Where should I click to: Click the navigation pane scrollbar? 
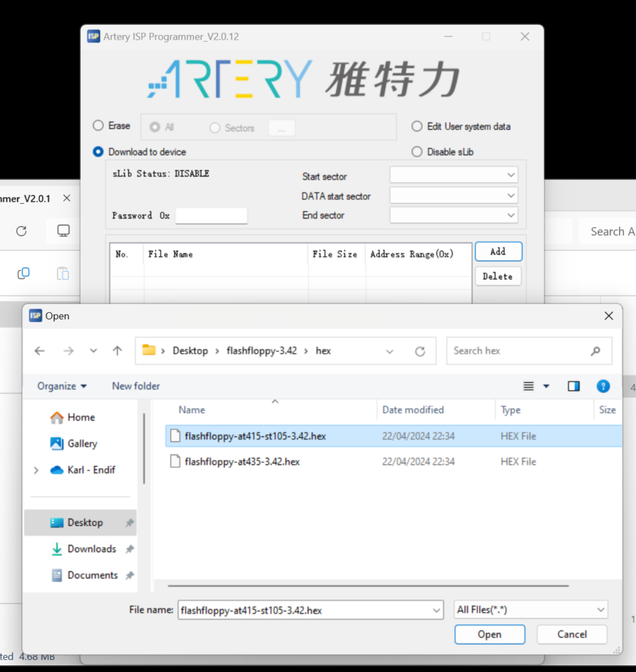[144, 449]
